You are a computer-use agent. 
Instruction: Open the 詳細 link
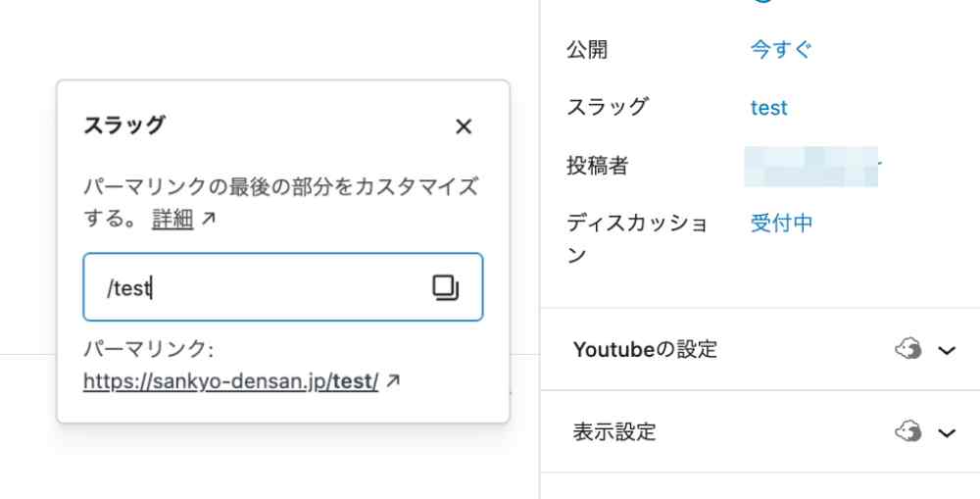[x=172, y=220]
